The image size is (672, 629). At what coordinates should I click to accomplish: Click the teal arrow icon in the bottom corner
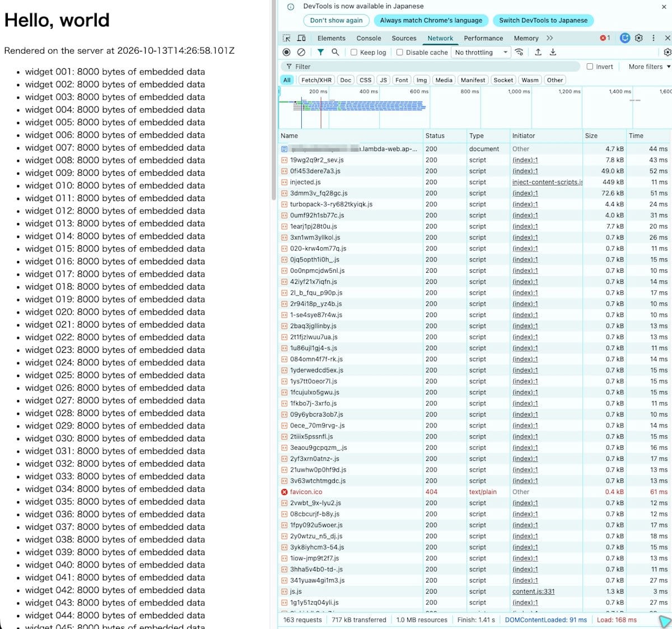[x=665, y=621]
